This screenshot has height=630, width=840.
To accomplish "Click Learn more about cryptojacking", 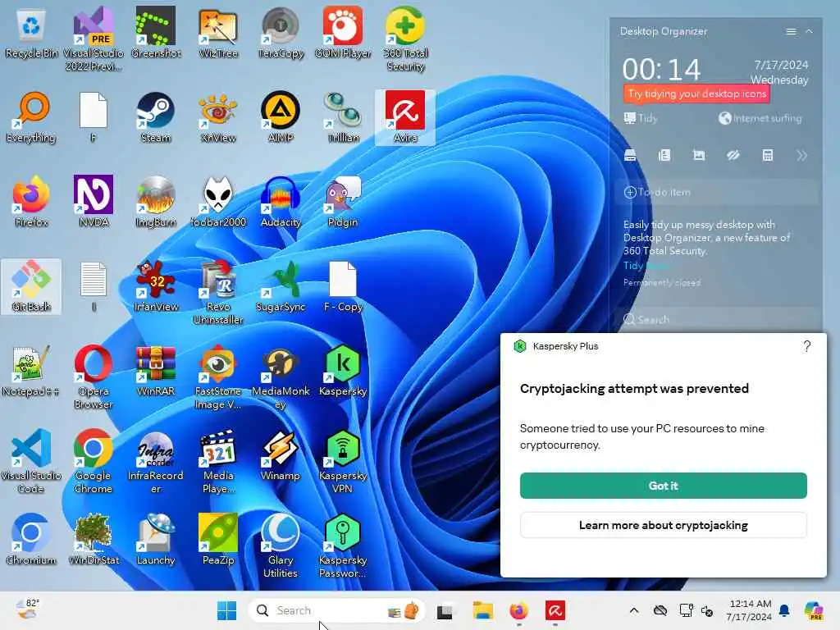I will [663, 526].
